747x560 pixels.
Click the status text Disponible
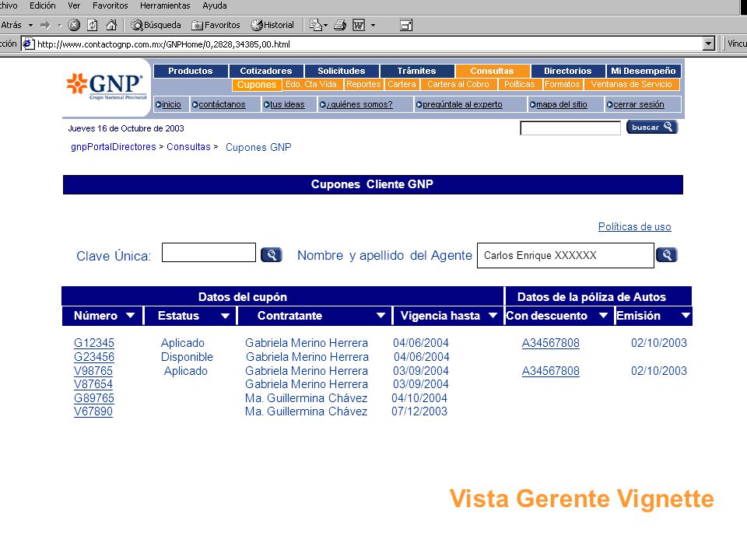(187, 357)
